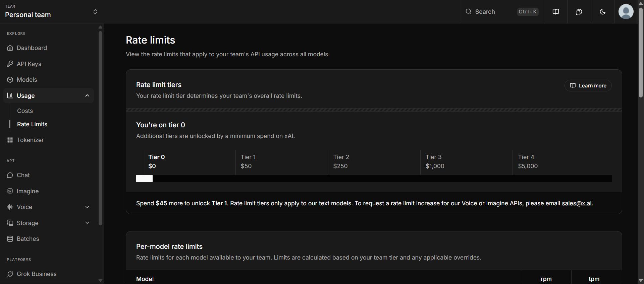Select the Storage files icon
Screen dimensions: 644x284
point(10,223)
